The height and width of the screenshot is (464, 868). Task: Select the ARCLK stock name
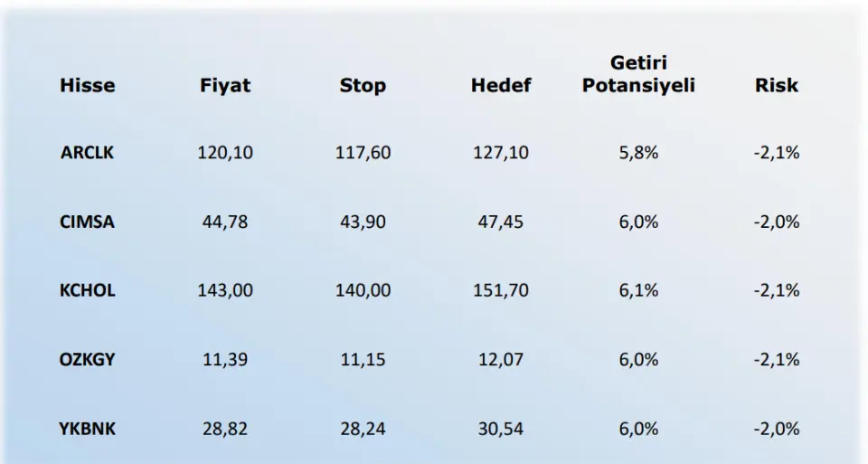tap(87, 152)
